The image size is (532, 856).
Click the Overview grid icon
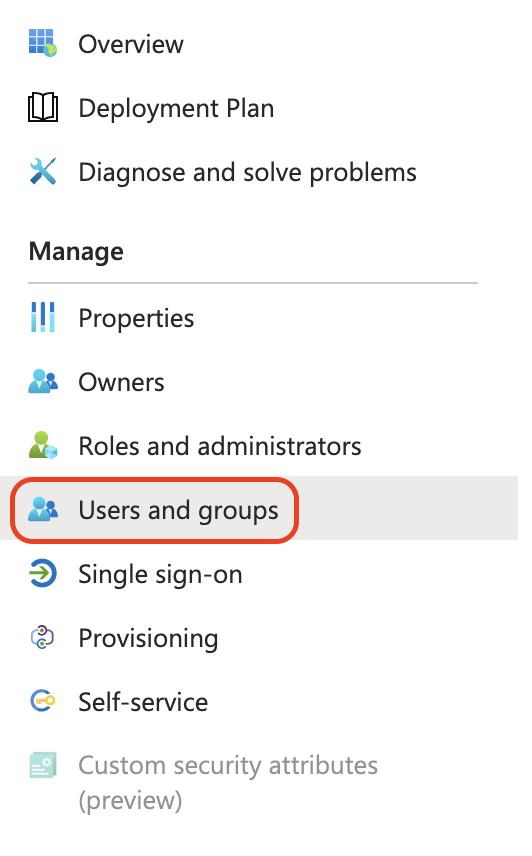point(43,43)
